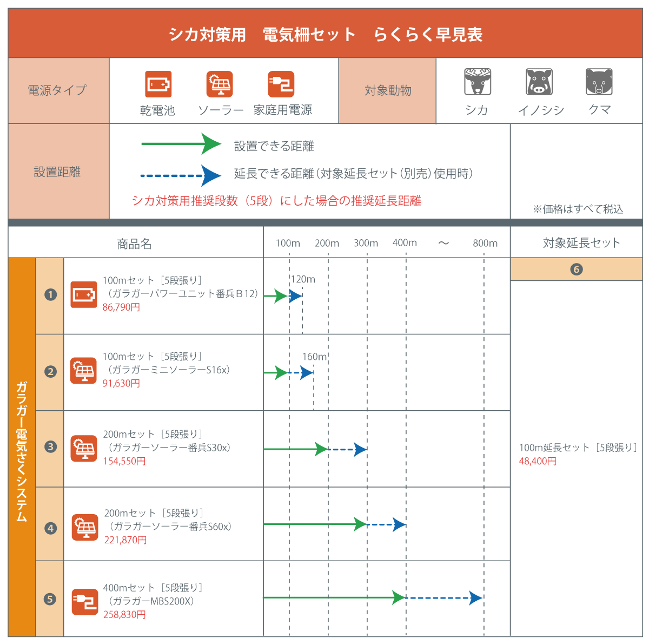Click the blue dashed arrow in the distance legend
This screenshot has width=649, height=644.
pyautogui.click(x=181, y=175)
